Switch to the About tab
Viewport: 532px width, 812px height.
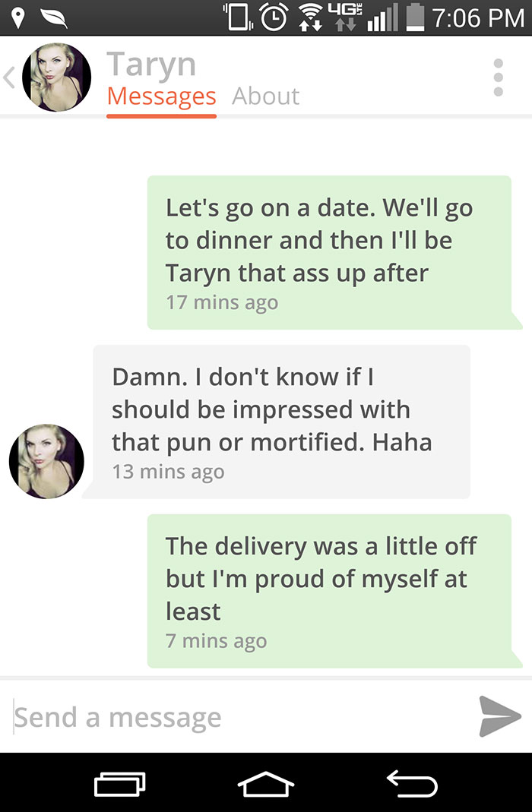tap(266, 96)
